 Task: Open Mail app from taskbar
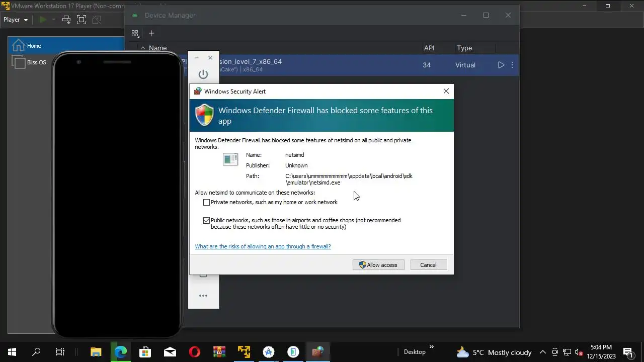point(170,352)
